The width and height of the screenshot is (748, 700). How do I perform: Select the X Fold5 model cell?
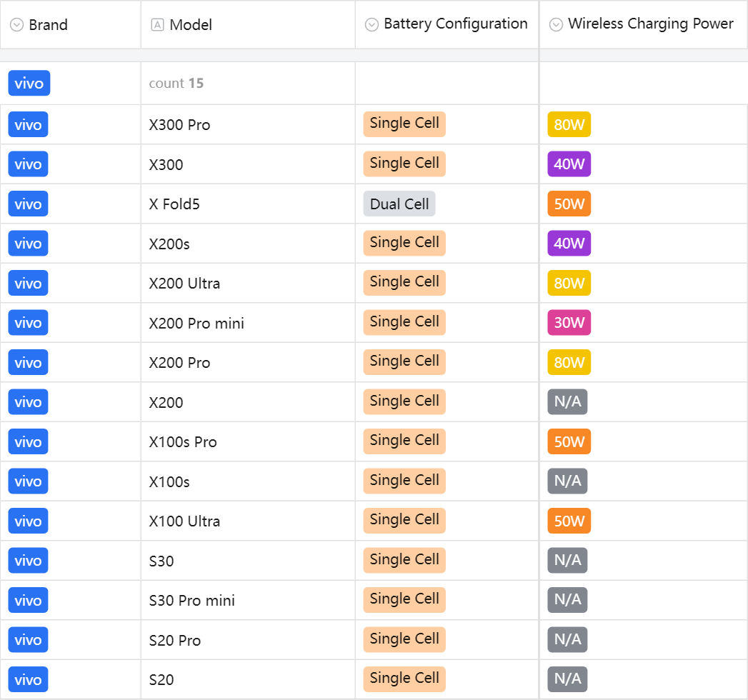pos(248,204)
